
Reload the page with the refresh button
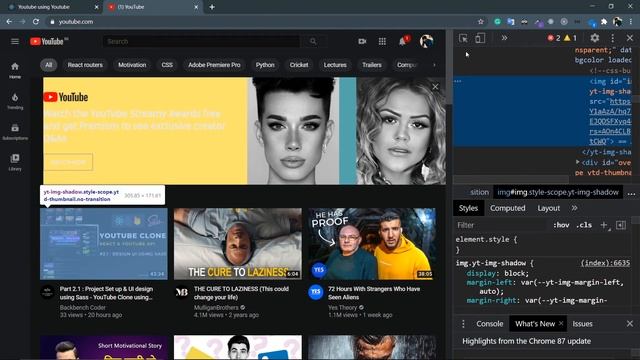(x=36, y=22)
